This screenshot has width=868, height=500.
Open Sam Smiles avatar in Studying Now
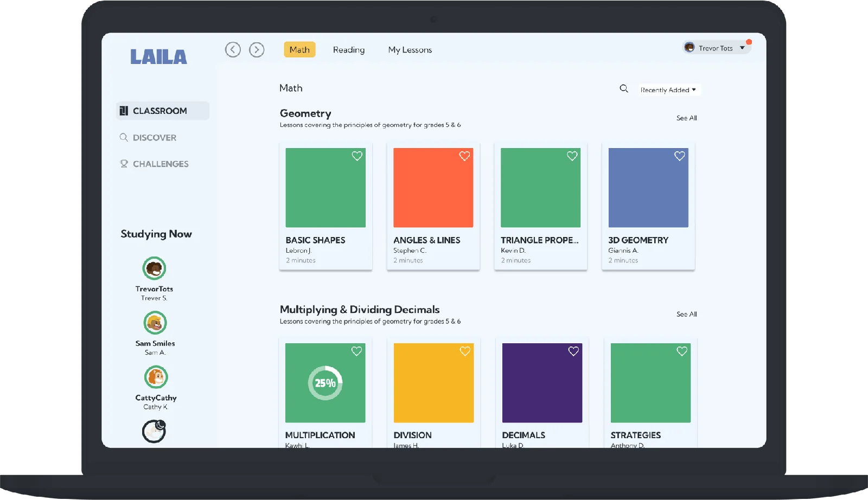point(155,323)
